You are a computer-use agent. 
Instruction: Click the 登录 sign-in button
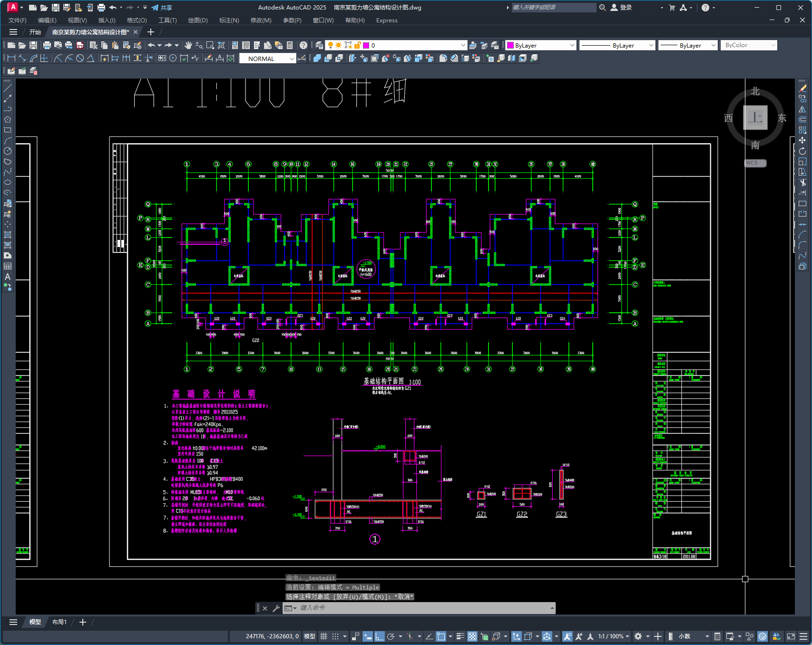pyautogui.click(x=621, y=8)
